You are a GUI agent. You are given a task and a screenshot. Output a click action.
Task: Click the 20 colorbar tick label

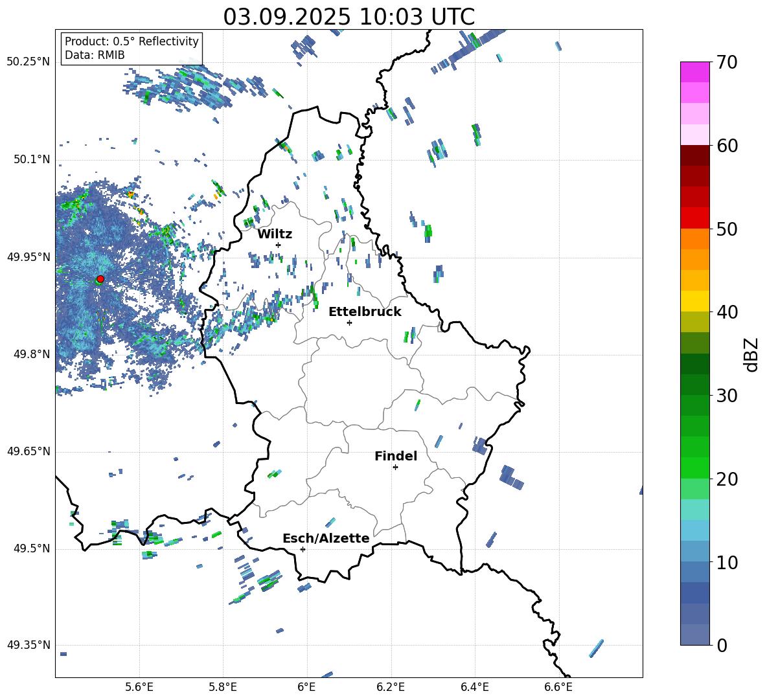point(726,479)
